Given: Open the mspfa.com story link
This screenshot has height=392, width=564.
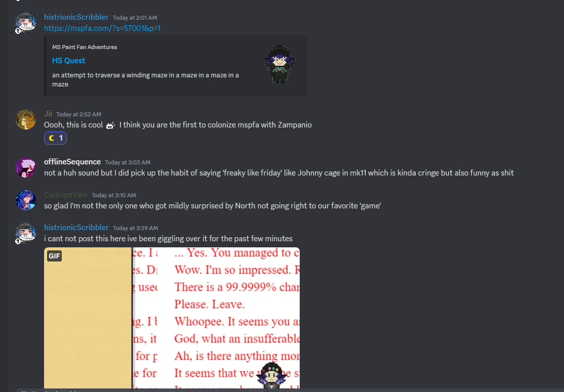Looking at the screenshot, I should [102, 28].
